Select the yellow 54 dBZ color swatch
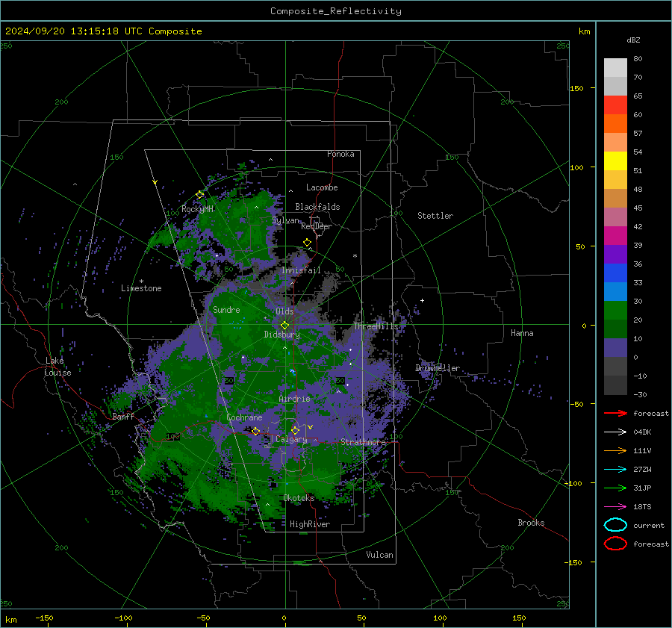672x628 pixels. (x=615, y=161)
